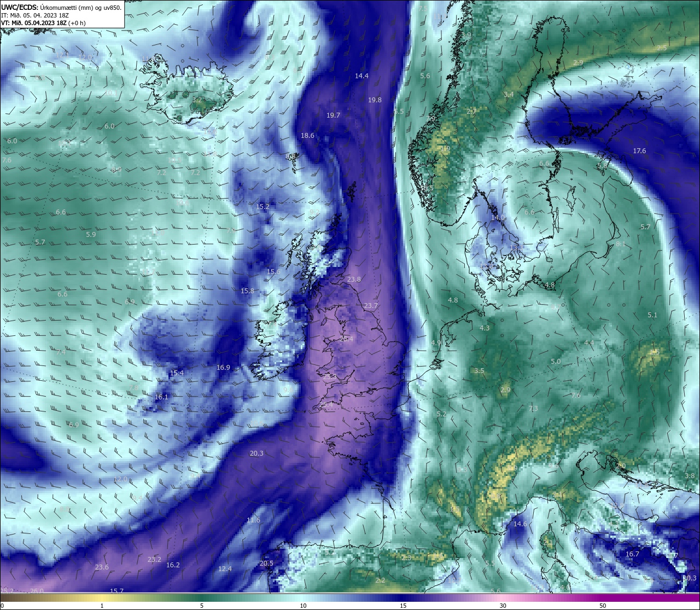The image size is (700, 610).
Task: Click the 5.9 value in the Atlantic
Action: point(91,235)
